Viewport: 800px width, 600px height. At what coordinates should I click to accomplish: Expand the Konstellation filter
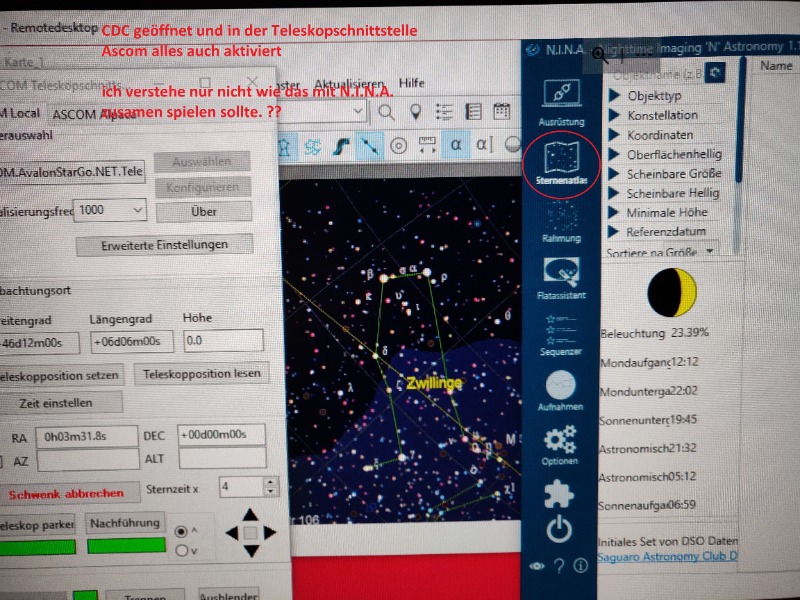(x=614, y=115)
